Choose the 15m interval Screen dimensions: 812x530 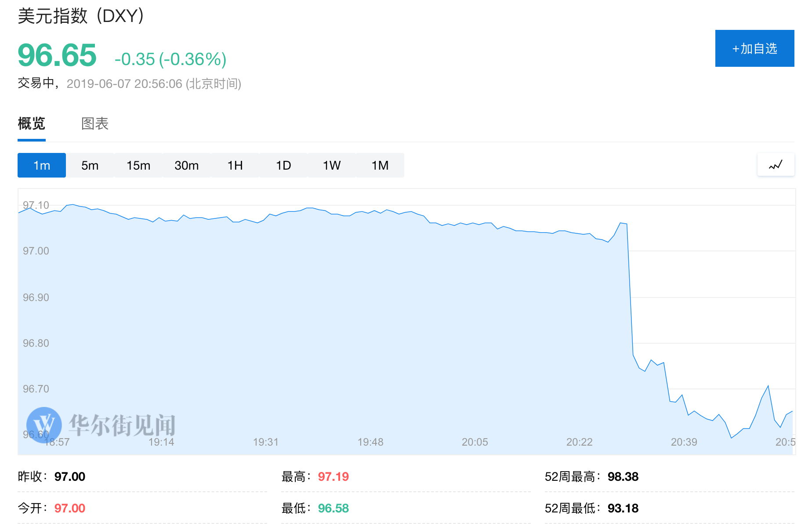138,165
